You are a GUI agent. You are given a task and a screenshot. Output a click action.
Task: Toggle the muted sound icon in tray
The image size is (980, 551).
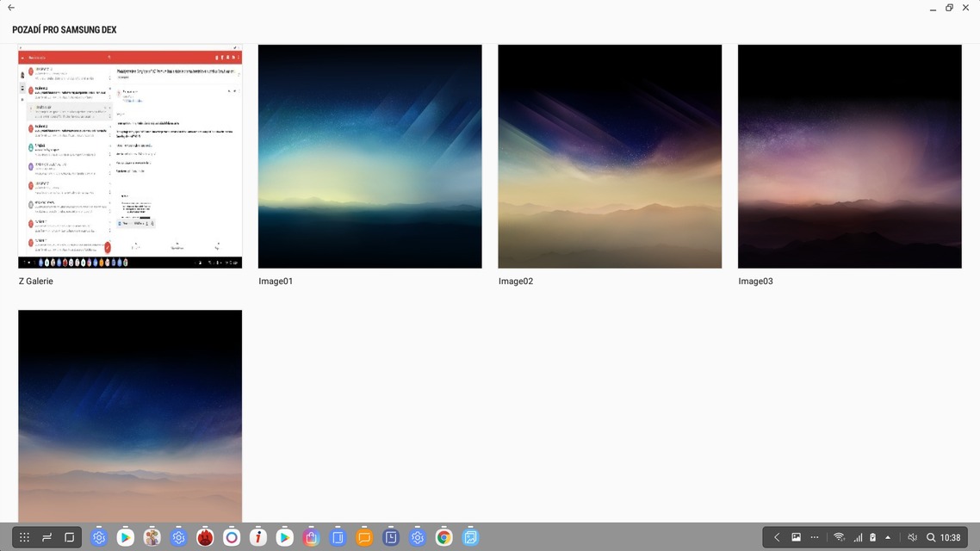(912, 537)
